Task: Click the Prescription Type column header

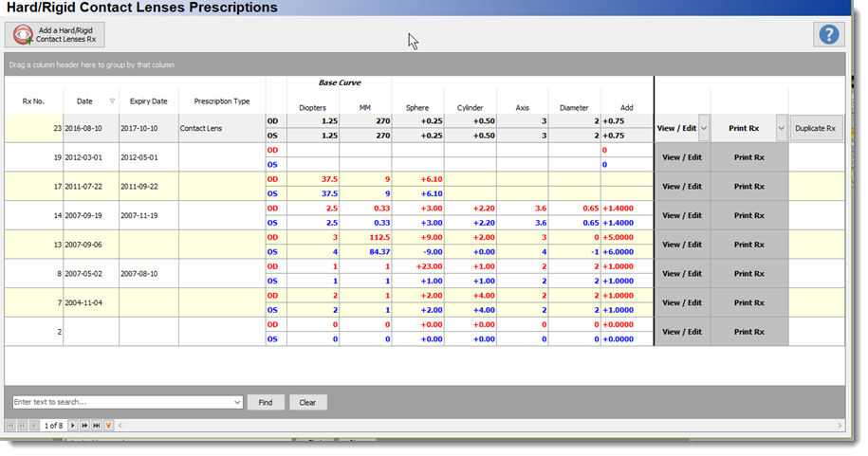Action: point(222,101)
